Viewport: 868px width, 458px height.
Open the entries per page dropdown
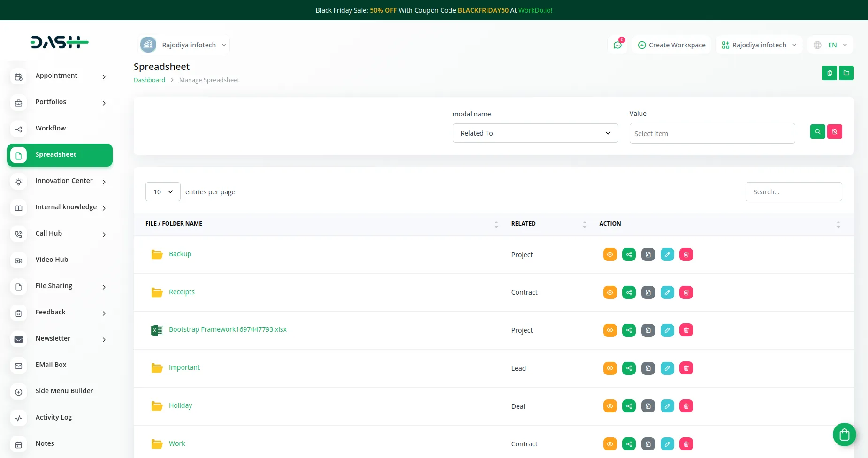(x=163, y=192)
